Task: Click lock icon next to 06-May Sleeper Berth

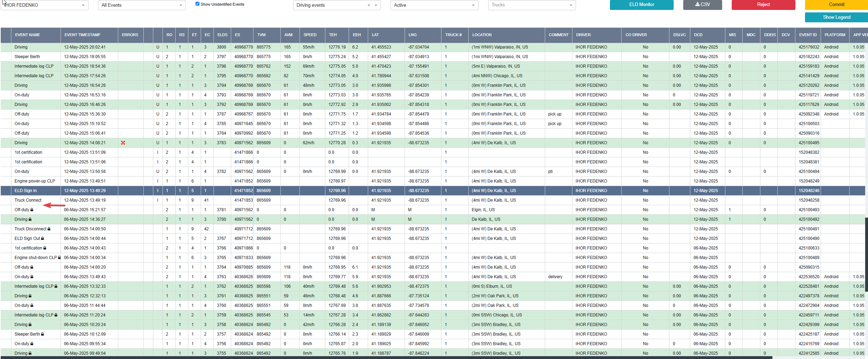Action: tap(42, 334)
